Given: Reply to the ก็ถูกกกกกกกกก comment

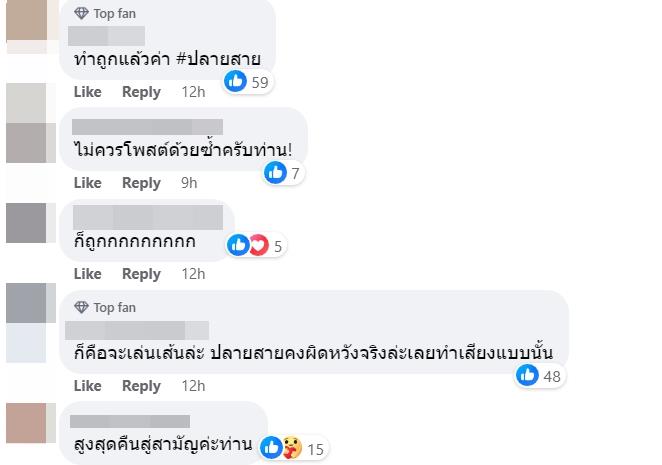Looking at the screenshot, I should click(x=141, y=274).
